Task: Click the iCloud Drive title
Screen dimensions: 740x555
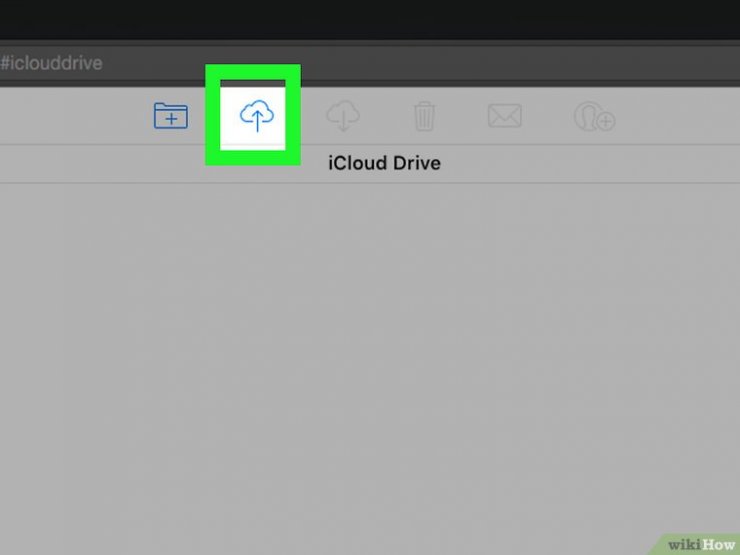Action: coord(384,163)
